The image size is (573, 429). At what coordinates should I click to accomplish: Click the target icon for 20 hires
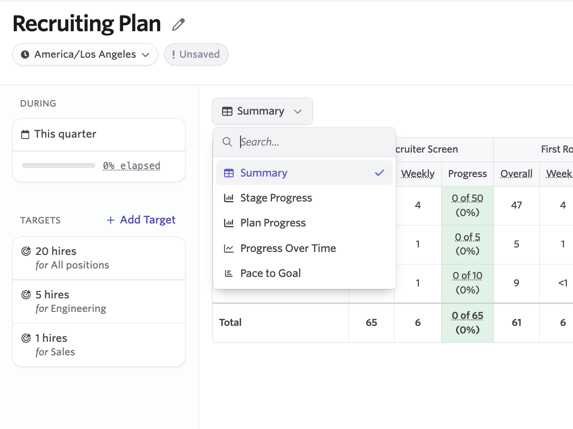click(x=26, y=251)
